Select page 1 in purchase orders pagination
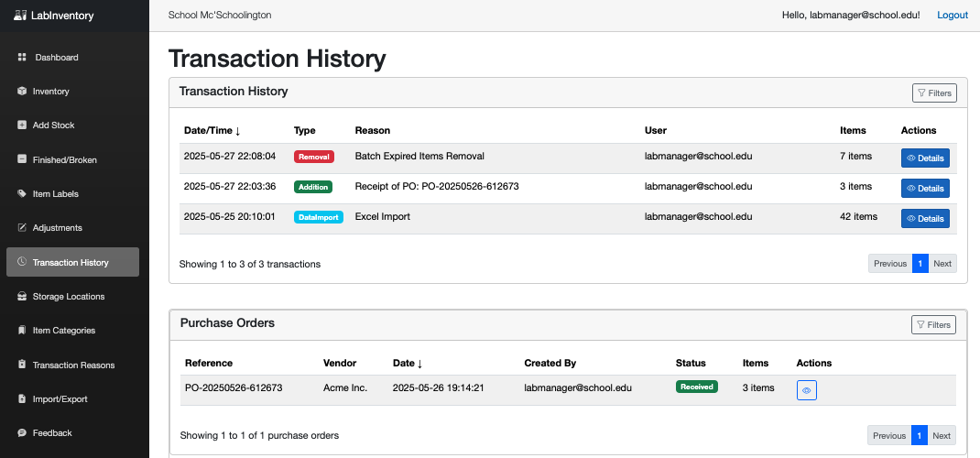 pos(920,435)
